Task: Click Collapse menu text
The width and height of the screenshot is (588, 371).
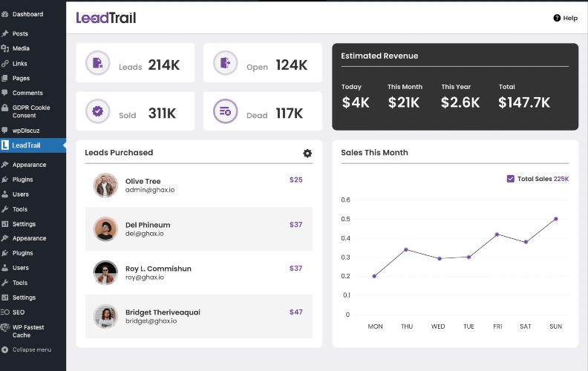Action: tap(32, 349)
